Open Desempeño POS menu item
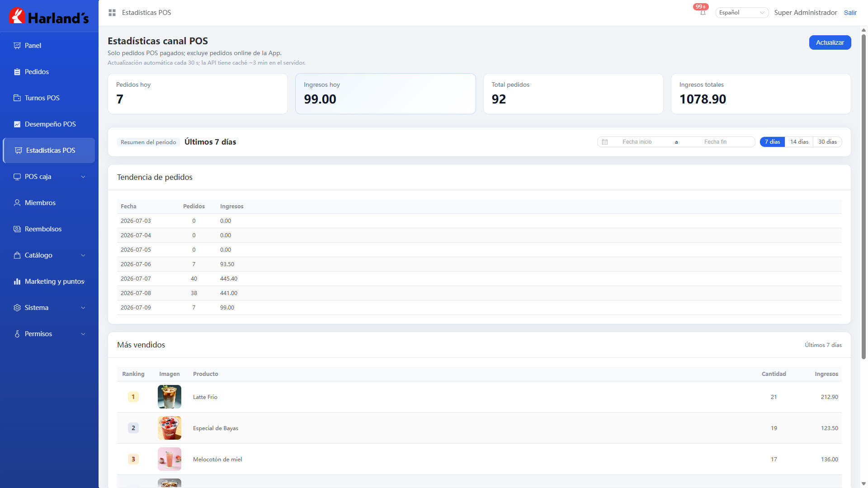Screen dimensions: 868x488 pyautogui.click(x=49, y=124)
